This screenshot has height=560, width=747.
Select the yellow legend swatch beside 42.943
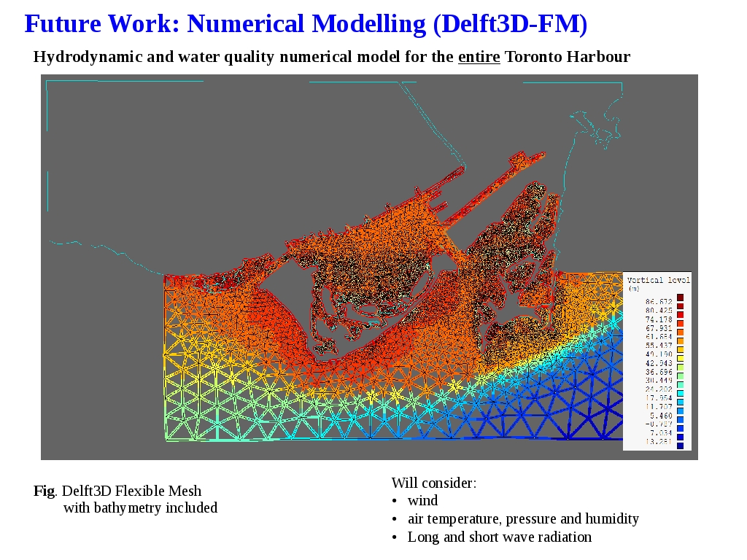click(x=680, y=359)
